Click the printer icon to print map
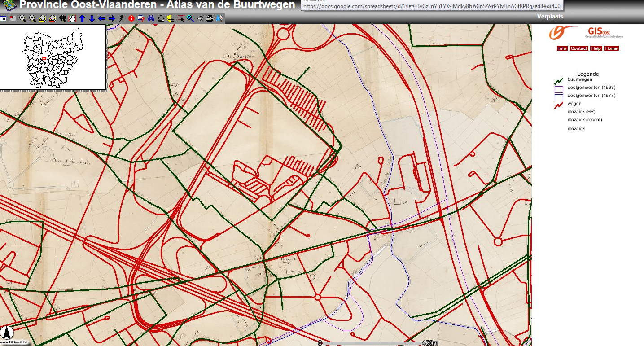This screenshot has width=644, height=346. point(210,18)
